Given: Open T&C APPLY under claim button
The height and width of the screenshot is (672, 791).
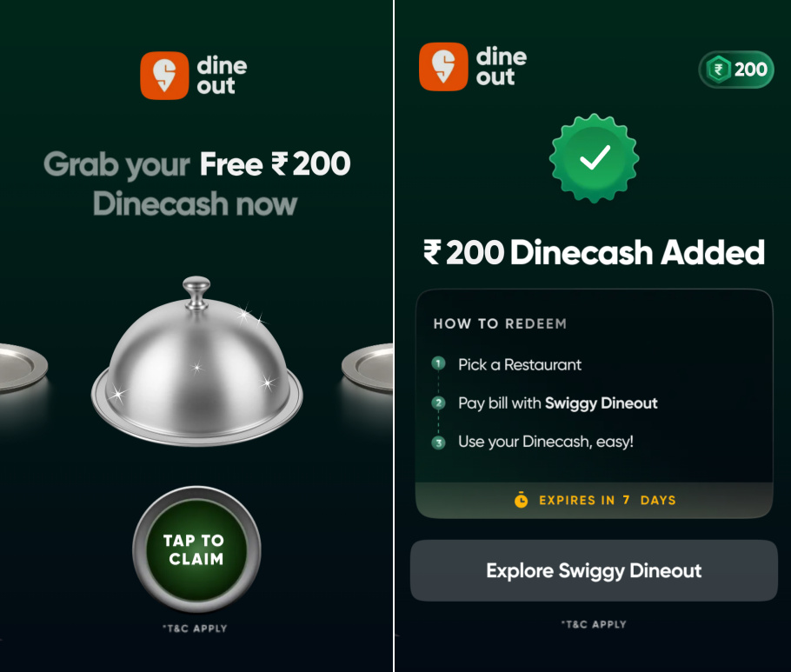Looking at the screenshot, I should (195, 629).
